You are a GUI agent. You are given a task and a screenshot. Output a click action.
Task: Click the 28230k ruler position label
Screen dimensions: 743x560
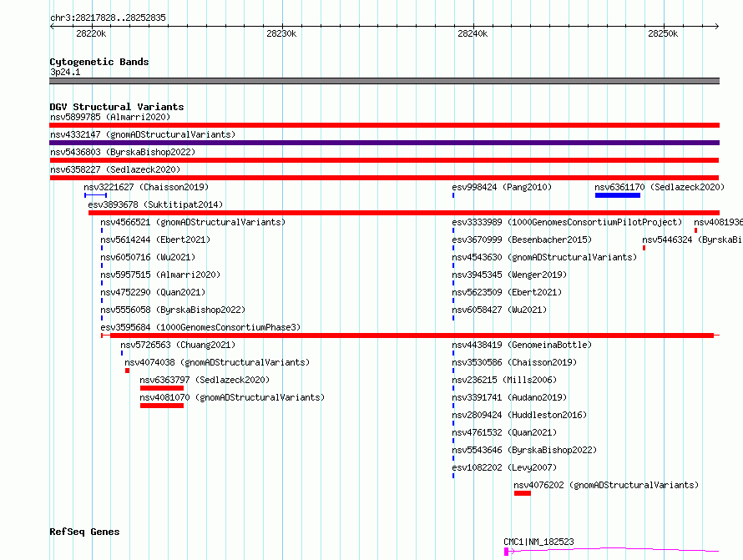281,33
